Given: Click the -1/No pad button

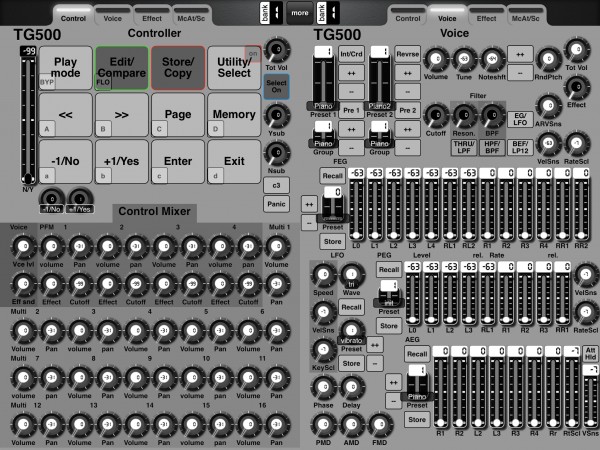Looking at the screenshot, I should (x=66, y=161).
